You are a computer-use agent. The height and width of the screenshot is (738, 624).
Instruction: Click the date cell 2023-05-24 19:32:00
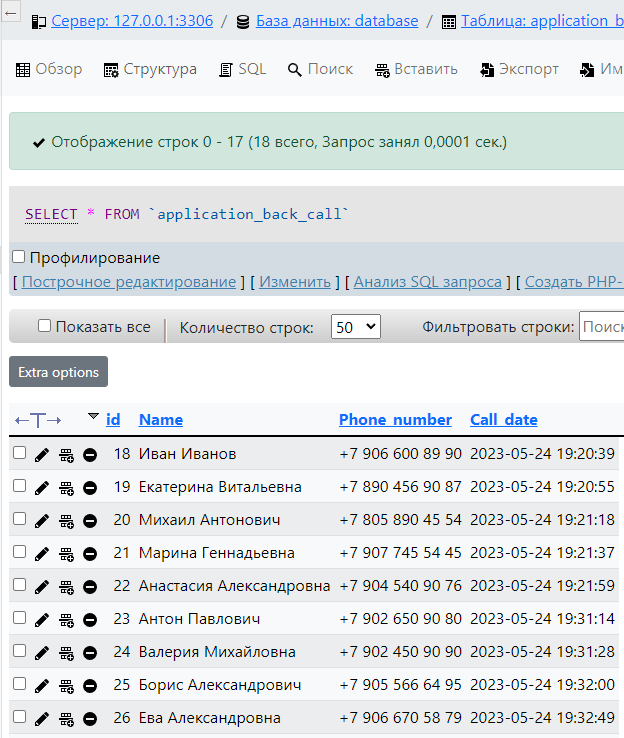click(542, 685)
